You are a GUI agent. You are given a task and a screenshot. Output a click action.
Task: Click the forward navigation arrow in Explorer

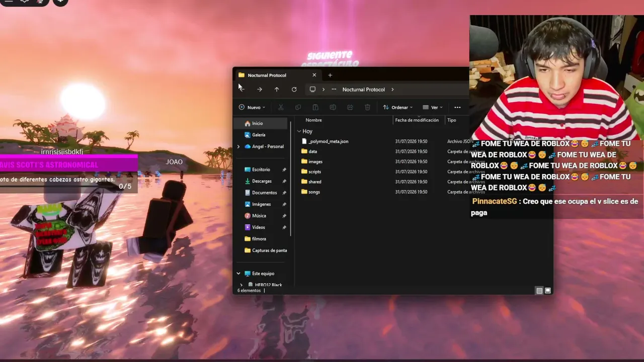[x=259, y=89]
